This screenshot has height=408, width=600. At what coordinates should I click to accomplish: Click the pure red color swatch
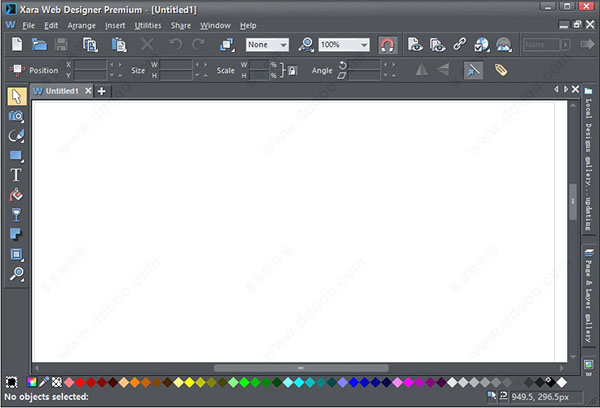click(80, 382)
